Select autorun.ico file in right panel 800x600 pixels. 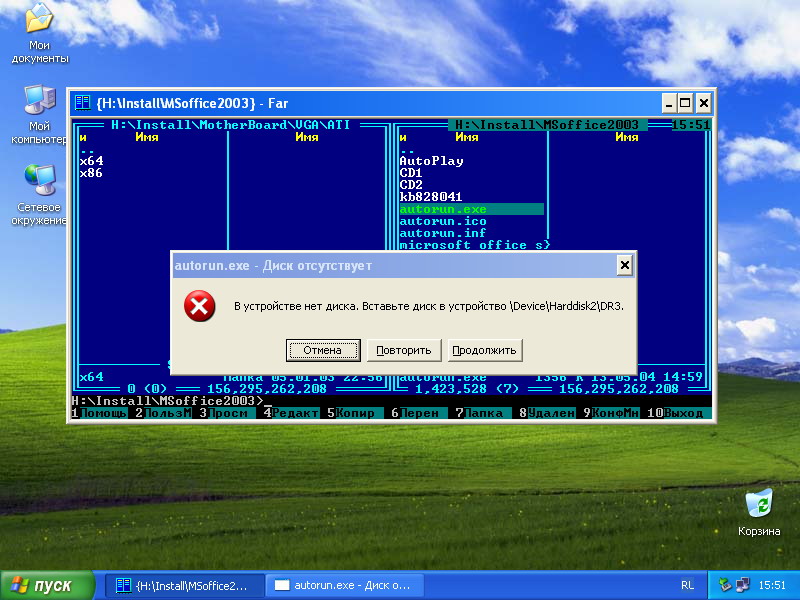coord(443,221)
